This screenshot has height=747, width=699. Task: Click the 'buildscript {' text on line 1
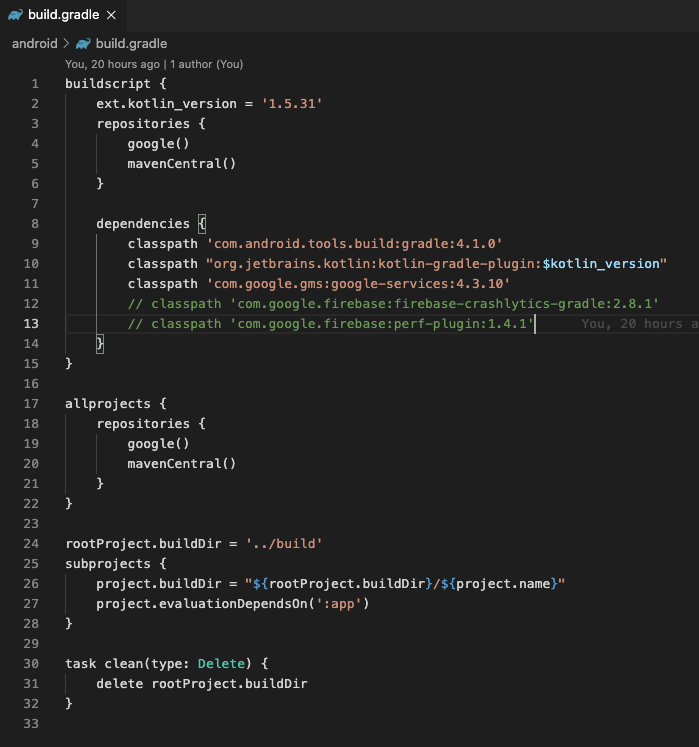tap(116, 84)
